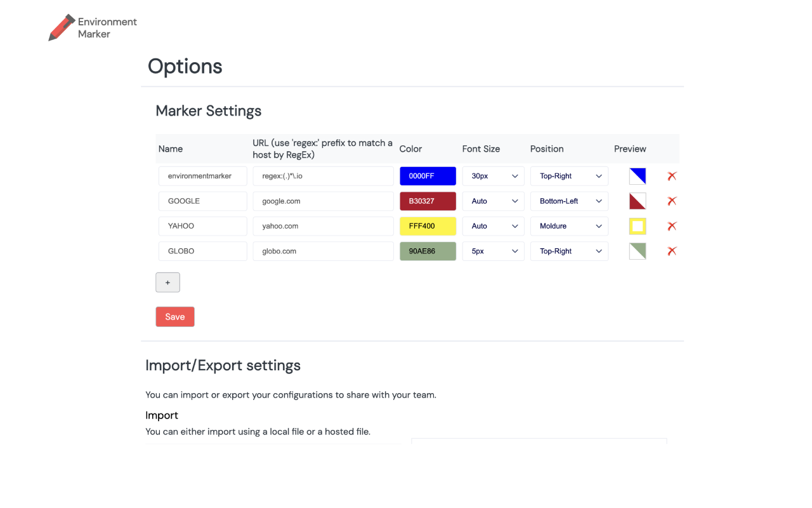
Task: Click the Environment Marker pencil logo
Action: click(62, 28)
